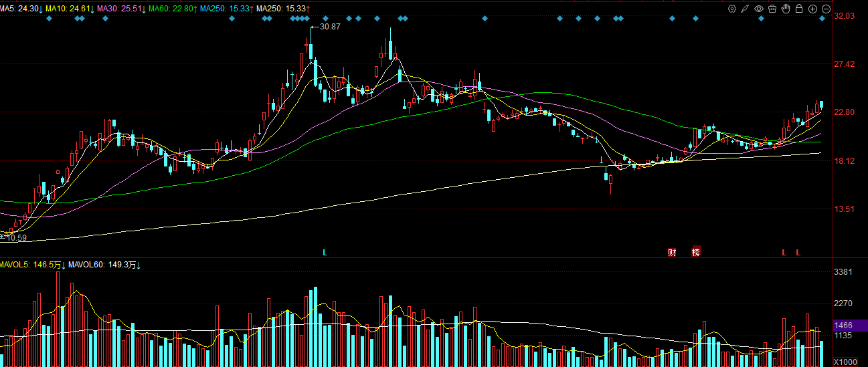
Task: Select the drawing pen tool icon
Action: coord(745,9)
